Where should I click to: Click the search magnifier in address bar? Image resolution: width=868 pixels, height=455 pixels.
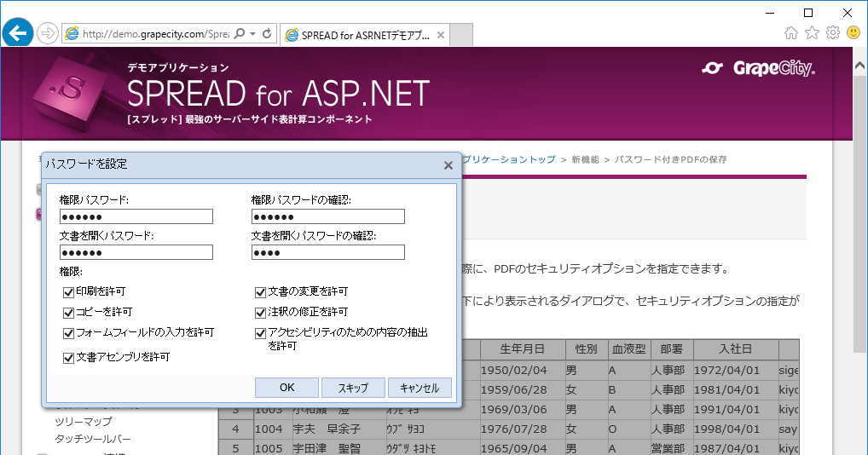pos(239,34)
